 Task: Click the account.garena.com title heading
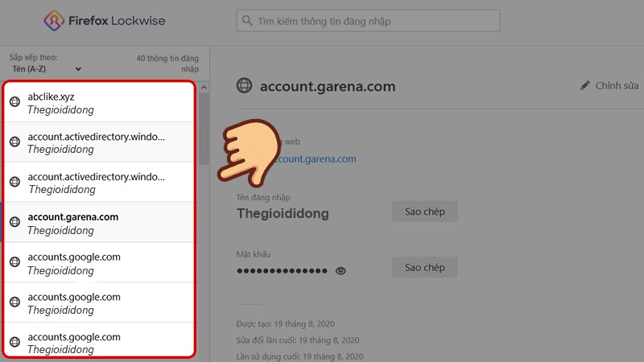[328, 86]
